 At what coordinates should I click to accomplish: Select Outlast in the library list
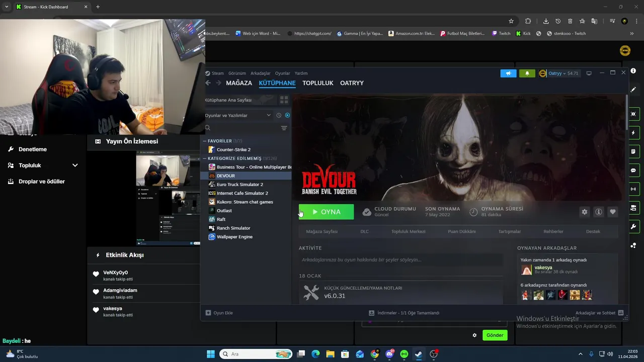point(224,211)
